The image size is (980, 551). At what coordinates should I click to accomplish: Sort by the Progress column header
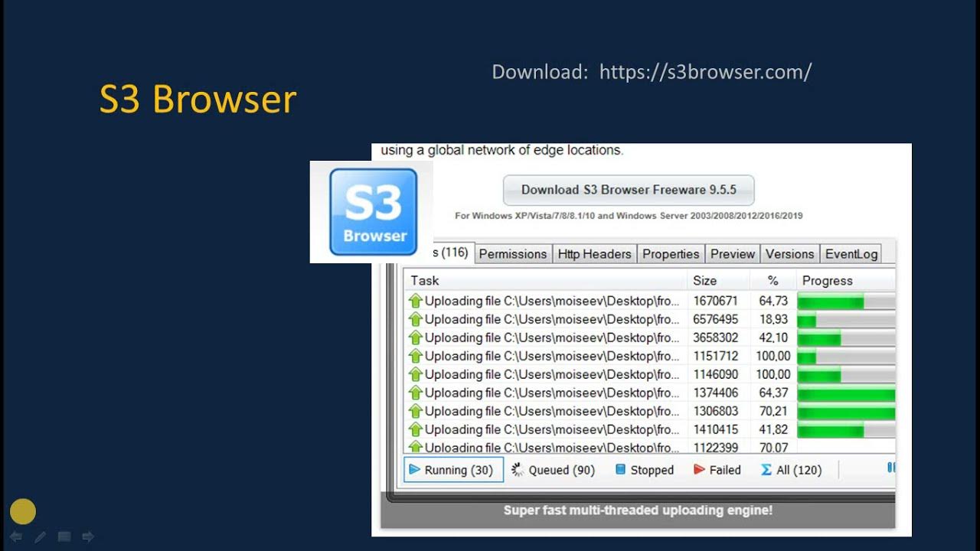pos(846,280)
